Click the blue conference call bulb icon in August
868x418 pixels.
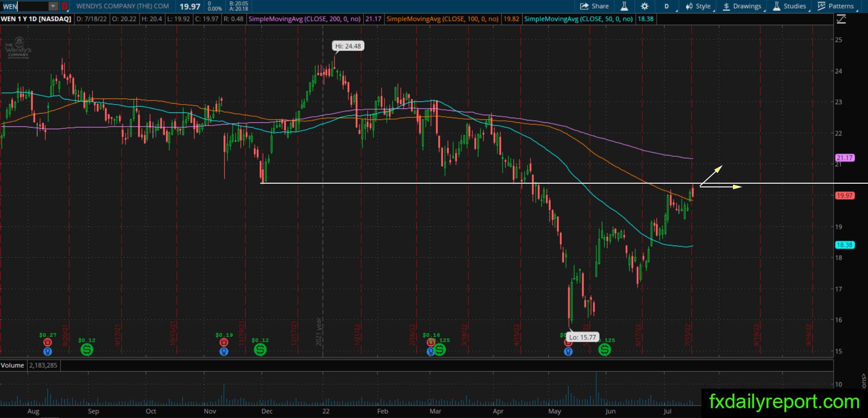[x=47, y=352]
